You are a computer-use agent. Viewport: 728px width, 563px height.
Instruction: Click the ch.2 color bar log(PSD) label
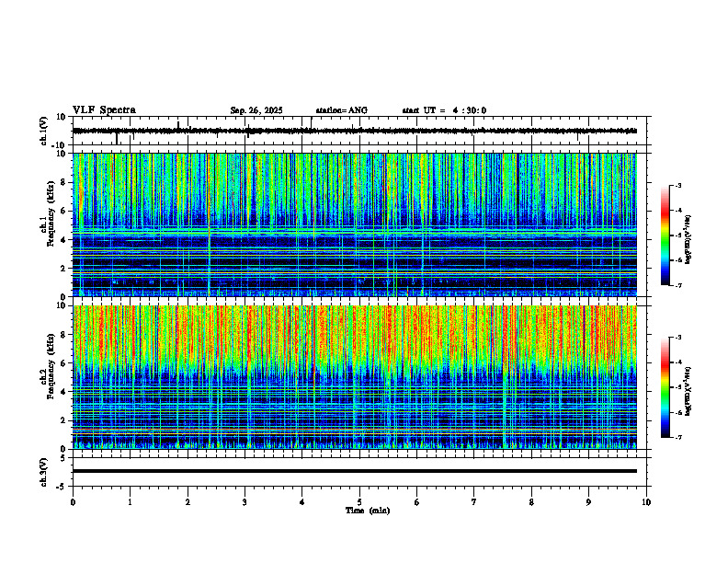point(688,391)
